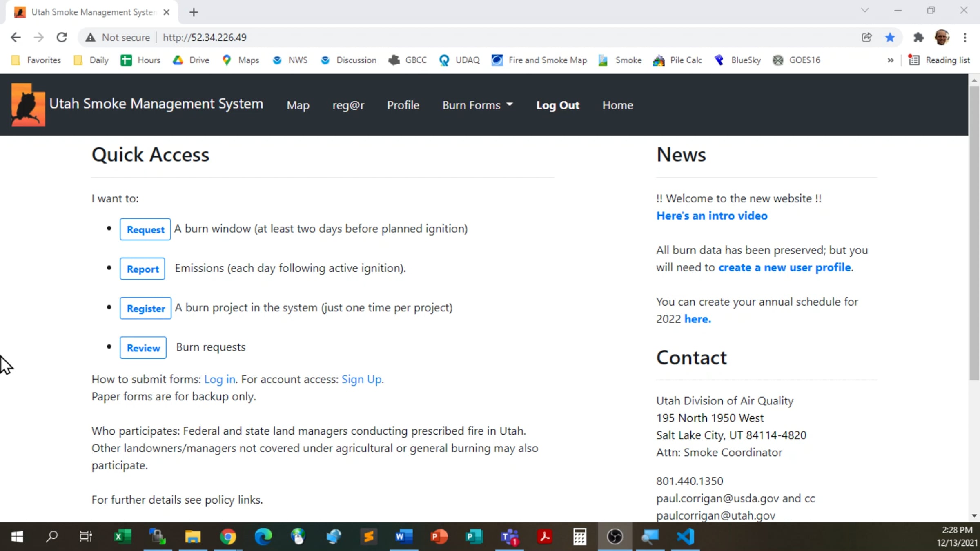
Task: Open the Chrome profile avatar
Action: (942, 38)
